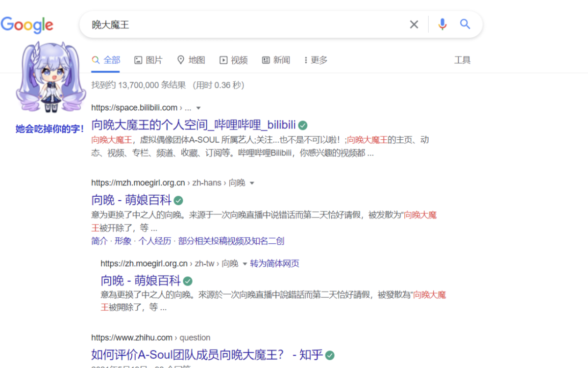Open the 地图 maps tab
Viewport: 588px width, 368px height.
click(x=191, y=60)
